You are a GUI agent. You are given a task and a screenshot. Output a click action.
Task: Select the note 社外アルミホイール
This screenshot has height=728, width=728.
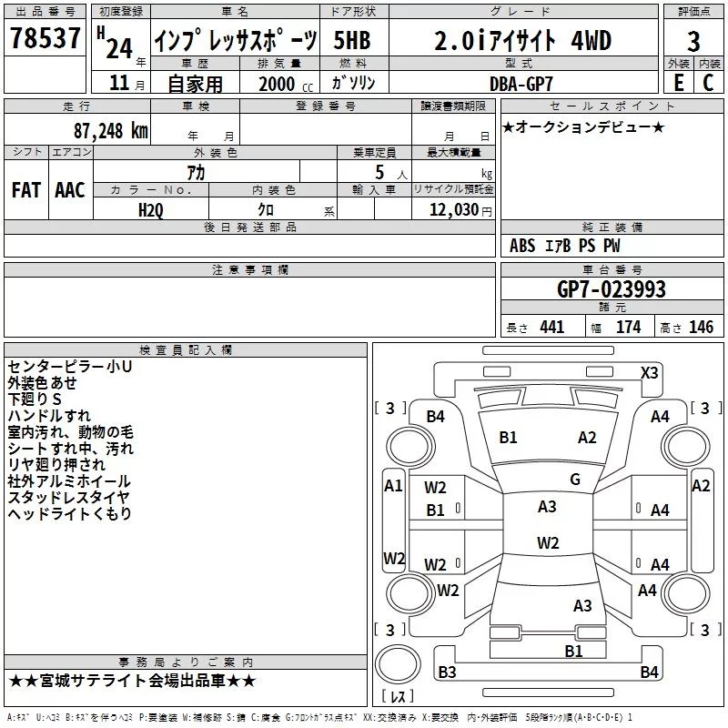(69, 481)
